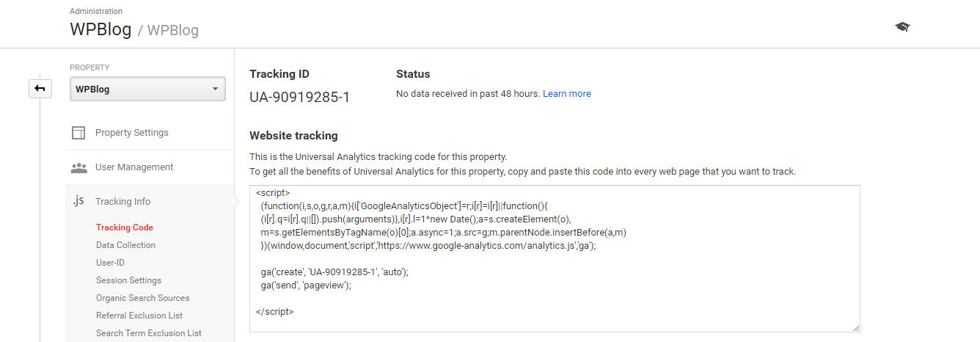This screenshot has width=980, height=342.
Task: Click the User Management people icon
Action: [x=78, y=167]
